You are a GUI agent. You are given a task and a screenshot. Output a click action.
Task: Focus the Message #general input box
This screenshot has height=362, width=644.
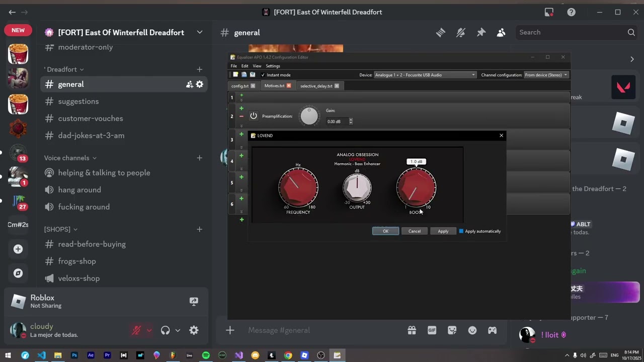point(322,330)
